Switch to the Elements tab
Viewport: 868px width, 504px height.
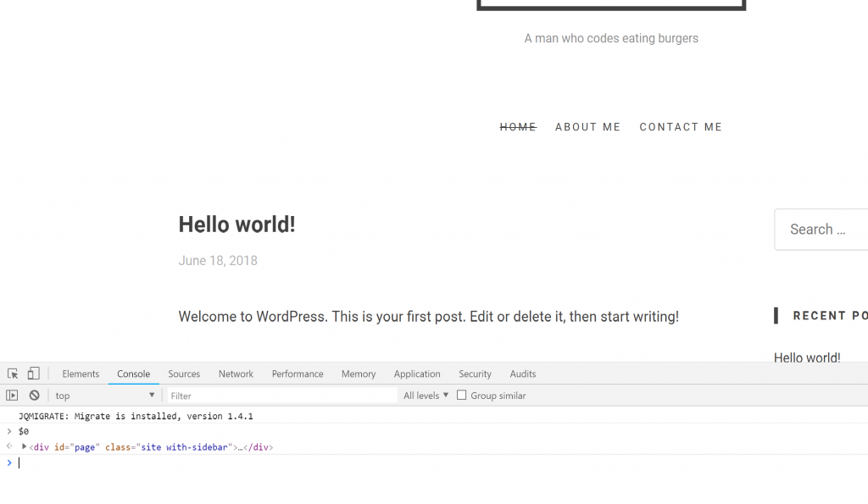81,374
